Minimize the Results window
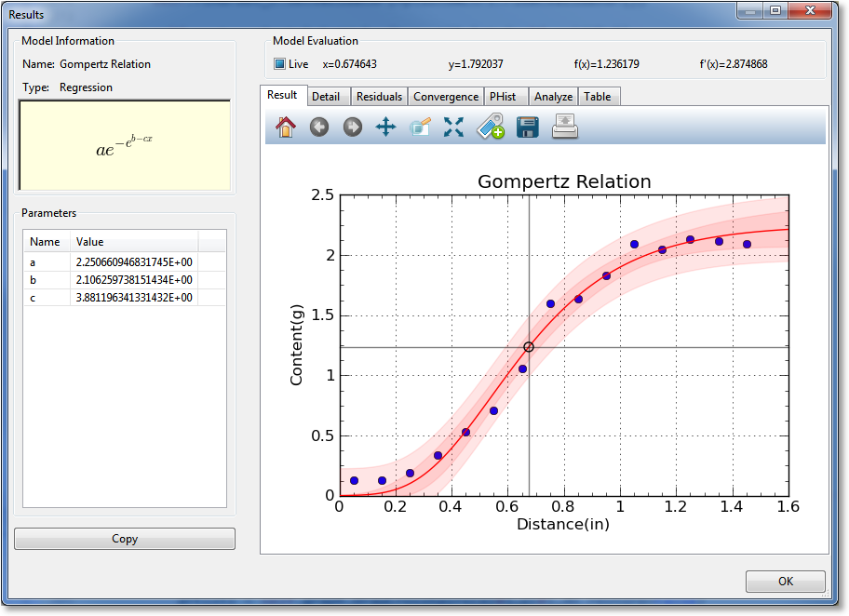The image size is (849, 616). click(750, 11)
